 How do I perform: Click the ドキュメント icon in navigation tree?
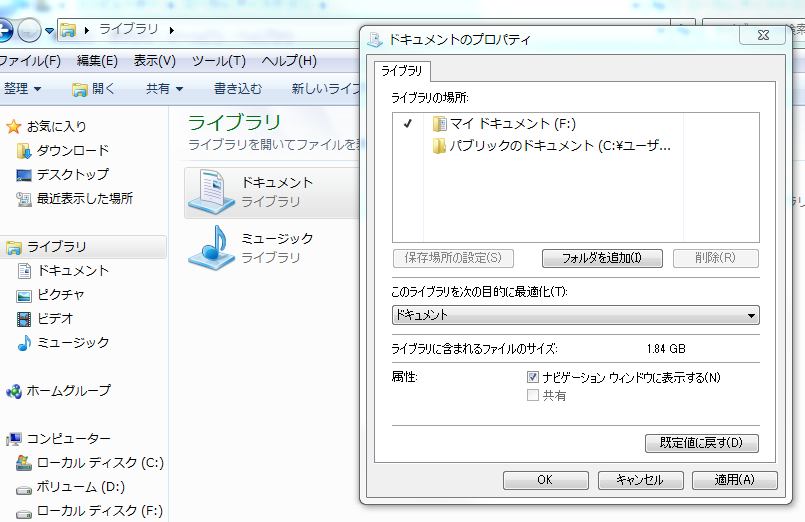24,270
